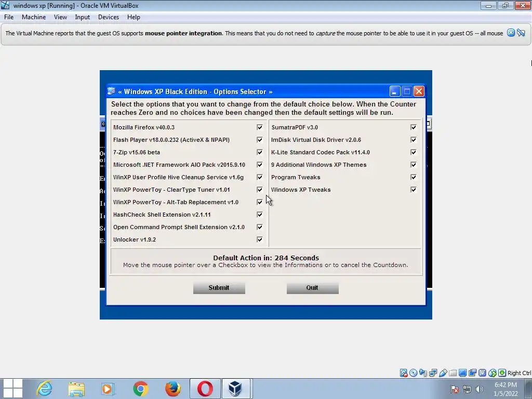The image size is (532, 399).
Task: Launch Firefox from taskbar
Action: pyautogui.click(x=172, y=389)
